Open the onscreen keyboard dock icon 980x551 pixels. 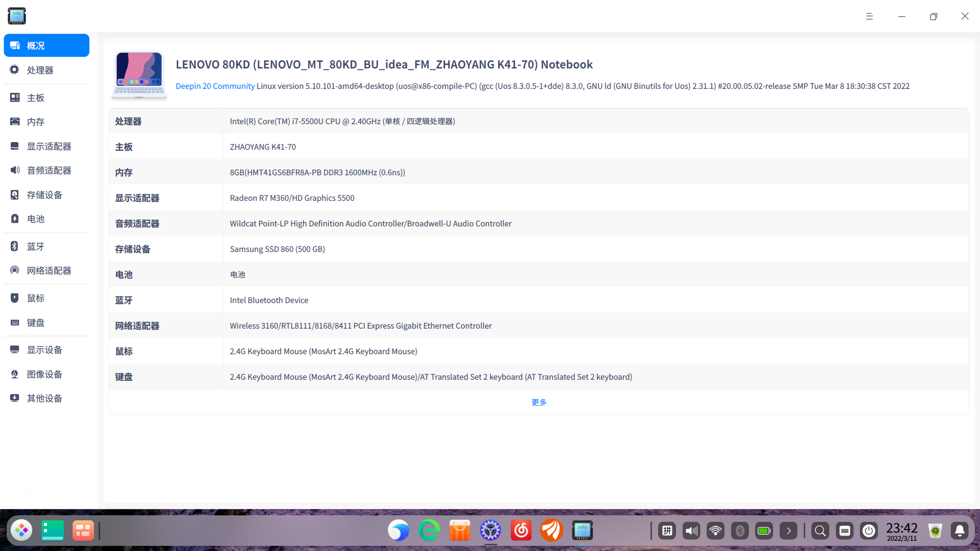pyautogui.click(x=845, y=531)
